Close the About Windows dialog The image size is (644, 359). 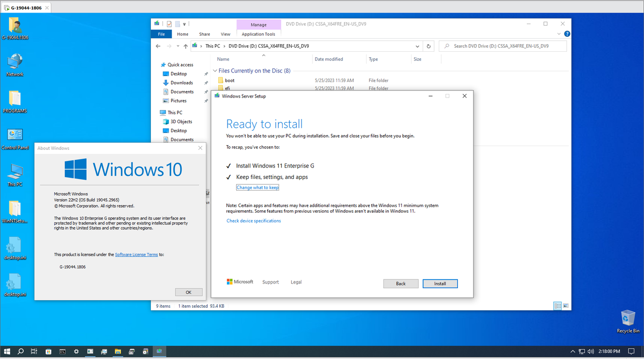pyautogui.click(x=200, y=148)
